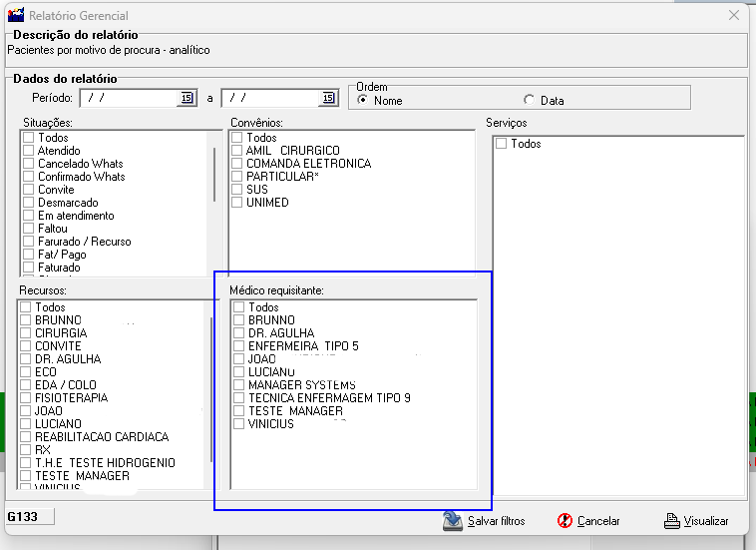This screenshot has height=550, width=756.
Task: Check the FISIOTERAPIA resource checkbox
Action: [26, 398]
